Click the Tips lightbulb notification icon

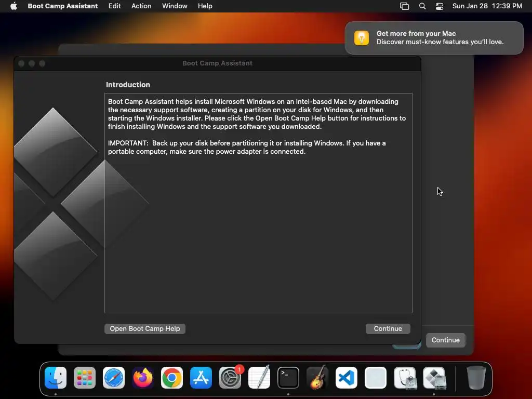[x=362, y=37]
